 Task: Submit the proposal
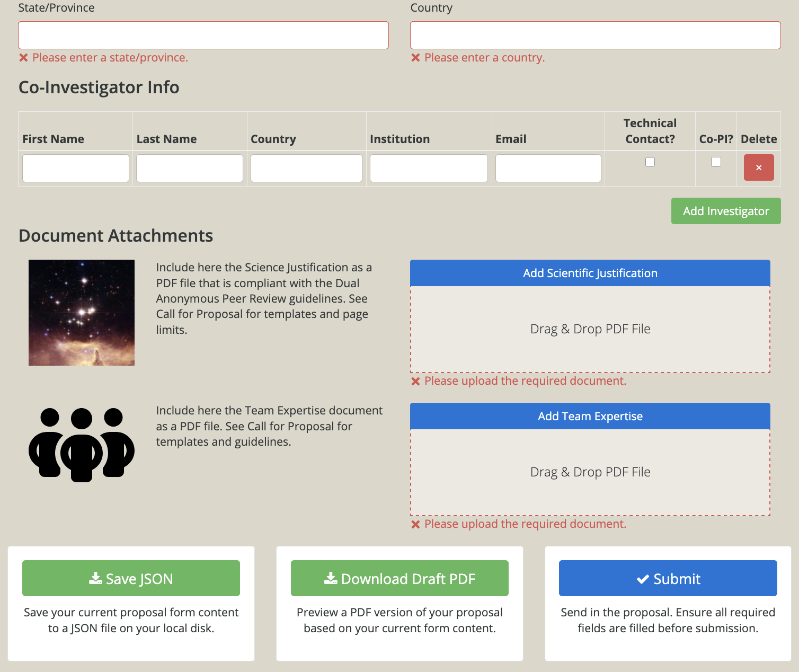668,578
